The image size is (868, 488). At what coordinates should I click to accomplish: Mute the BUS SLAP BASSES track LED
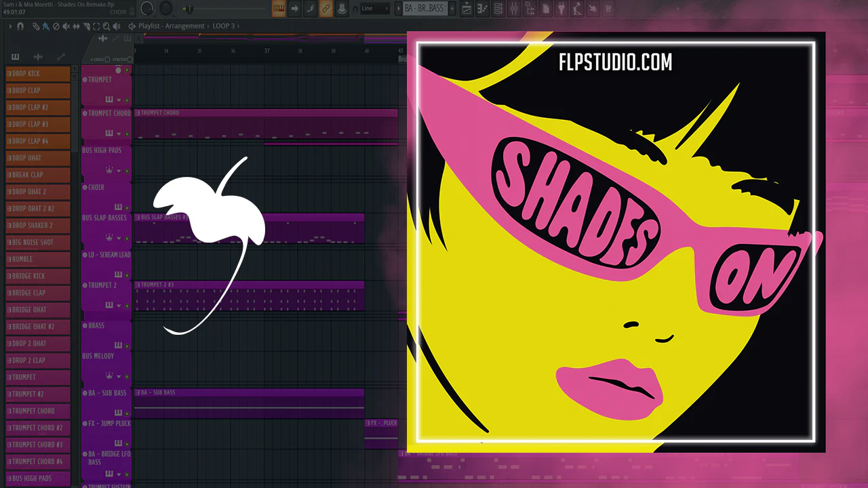point(127,238)
